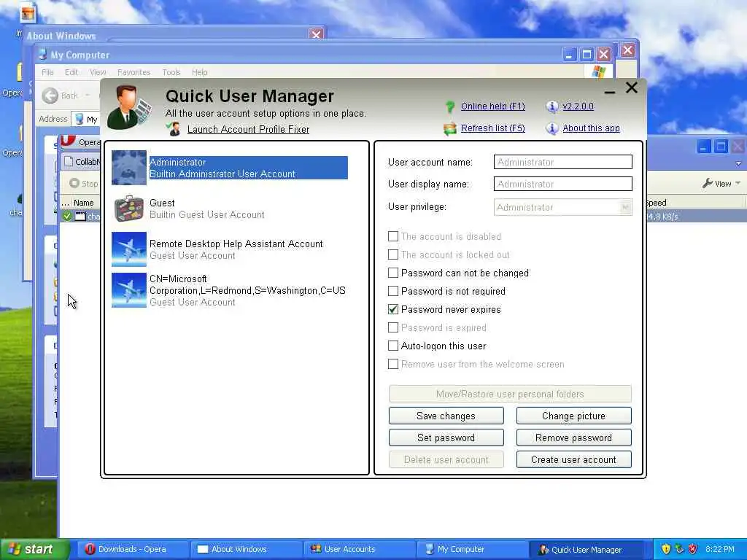Enable 'Password can not be changed'

(x=393, y=273)
